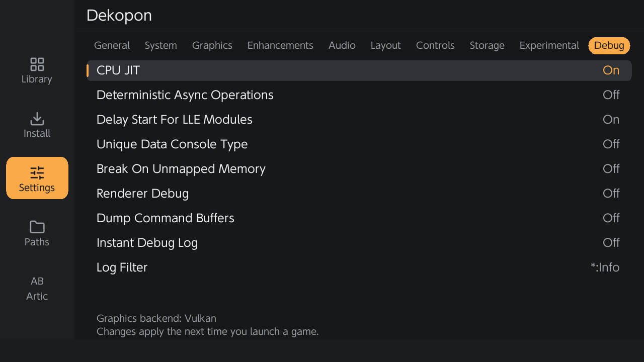Disable Delay Start For LLE Modules
644x362 pixels.
359,120
